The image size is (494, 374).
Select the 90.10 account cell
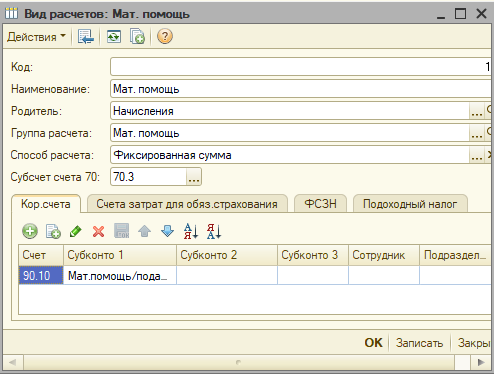41,275
